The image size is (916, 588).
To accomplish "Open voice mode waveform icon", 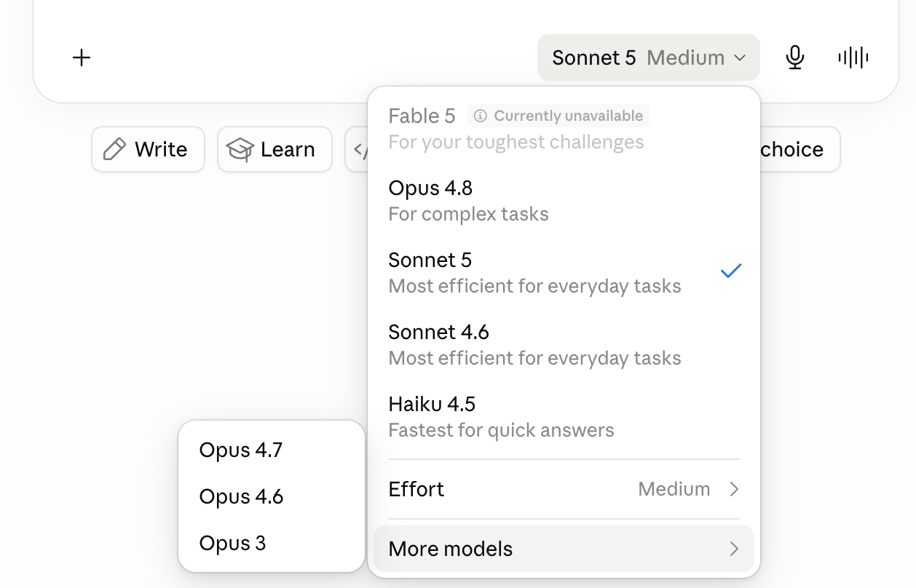I will coord(853,57).
